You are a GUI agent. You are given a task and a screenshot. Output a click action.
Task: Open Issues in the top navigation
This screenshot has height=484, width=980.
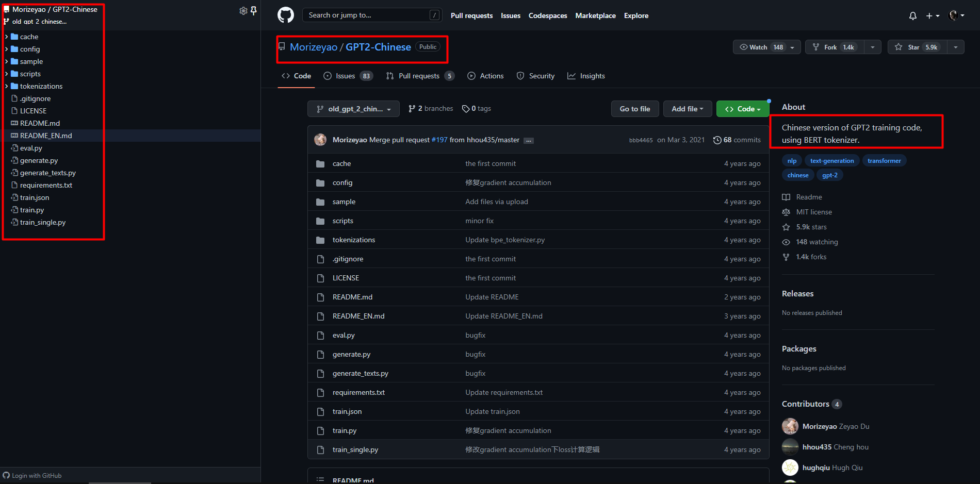[511, 15]
